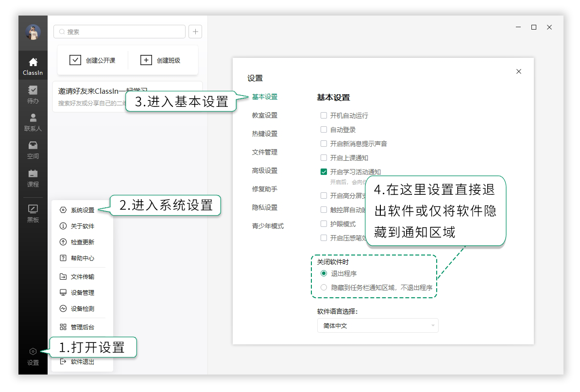
Task: Click the 帮助中心 question icon
Action: pyautogui.click(x=63, y=258)
